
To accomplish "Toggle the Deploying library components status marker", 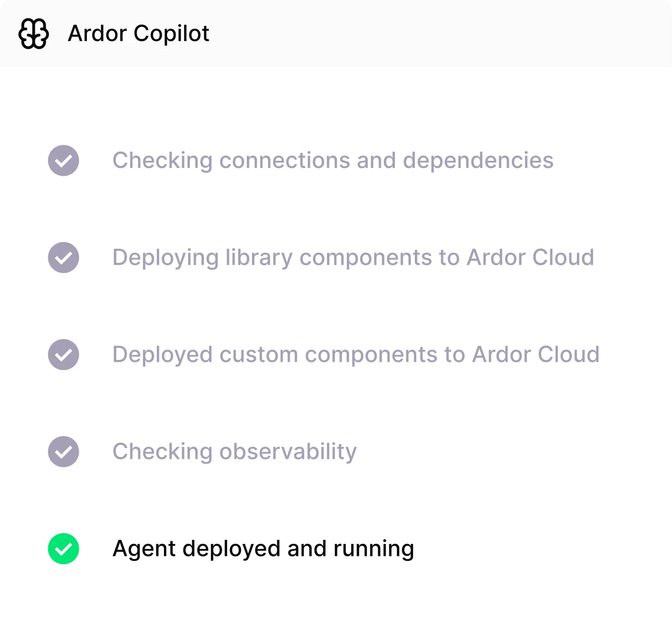I will (63, 257).
